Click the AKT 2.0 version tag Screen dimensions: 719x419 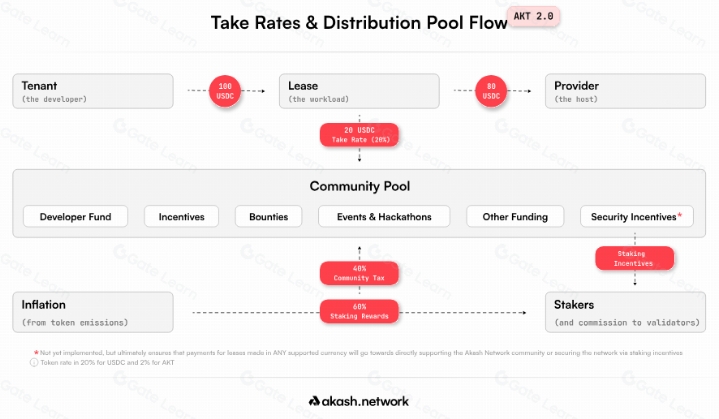533,17
